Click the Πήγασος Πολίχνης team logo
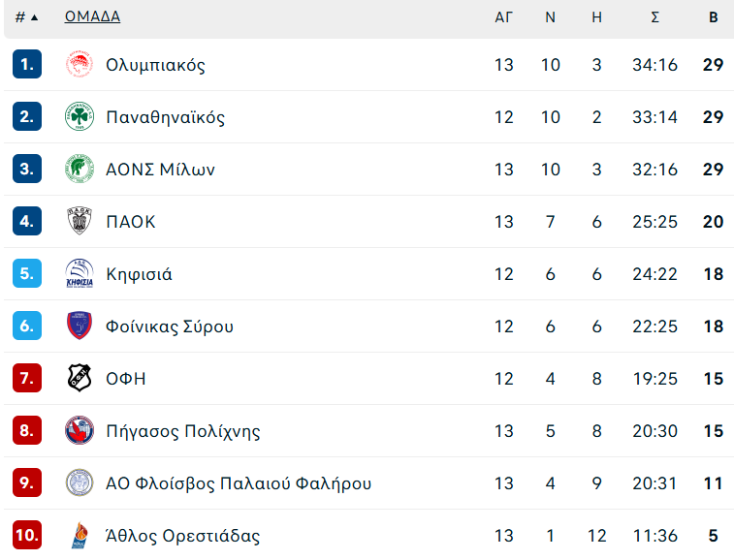 pos(79,431)
